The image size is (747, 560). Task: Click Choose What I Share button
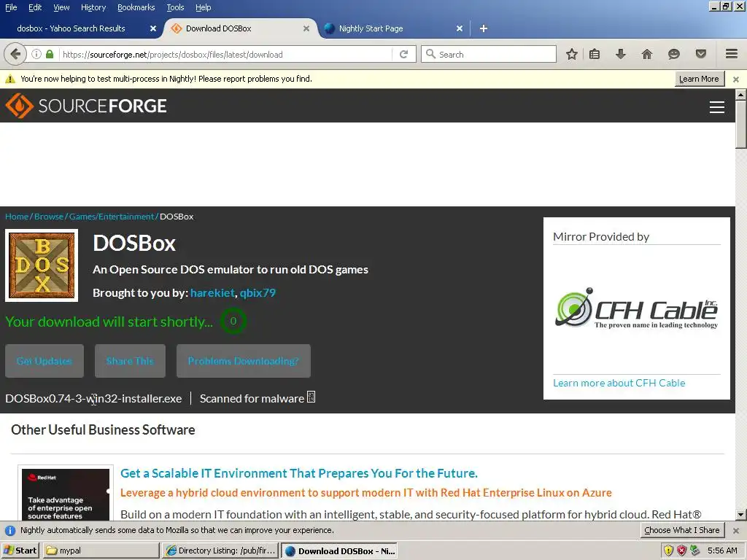(x=682, y=530)
